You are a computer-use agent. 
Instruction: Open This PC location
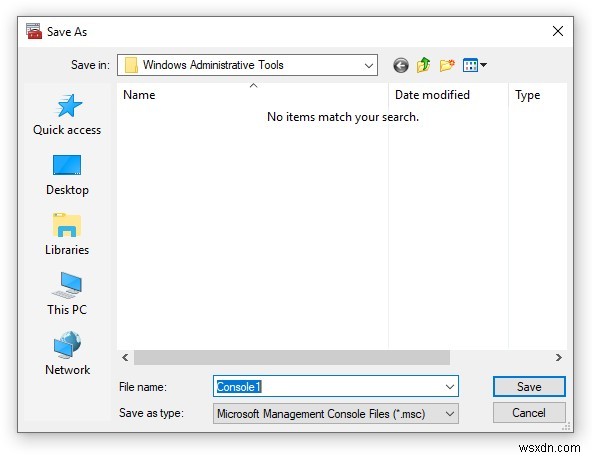[x=67, y=294]
